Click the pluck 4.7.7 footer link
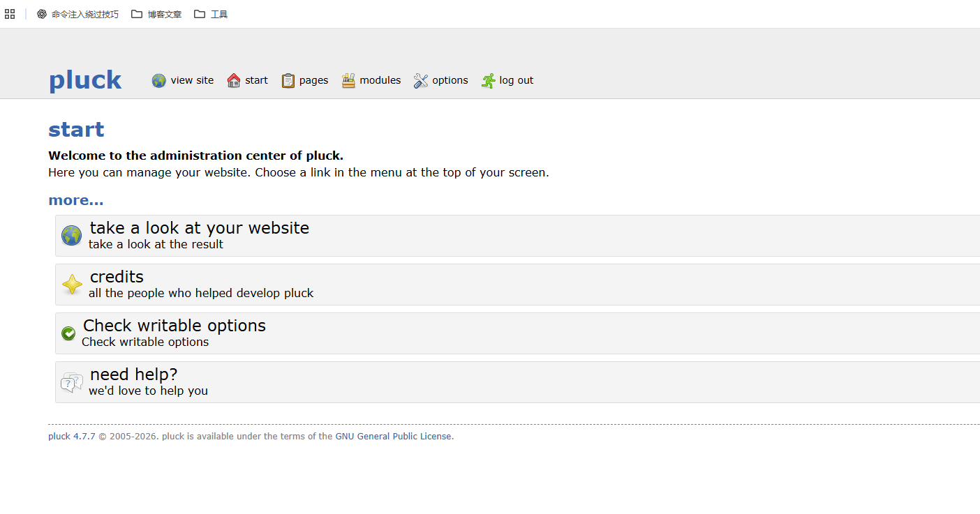This screenshot has height=514, width=980. [x=71, y=437]
